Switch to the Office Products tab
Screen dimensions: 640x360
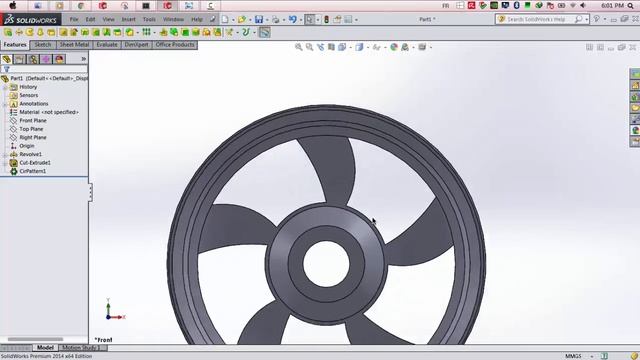tap(175, 45)
